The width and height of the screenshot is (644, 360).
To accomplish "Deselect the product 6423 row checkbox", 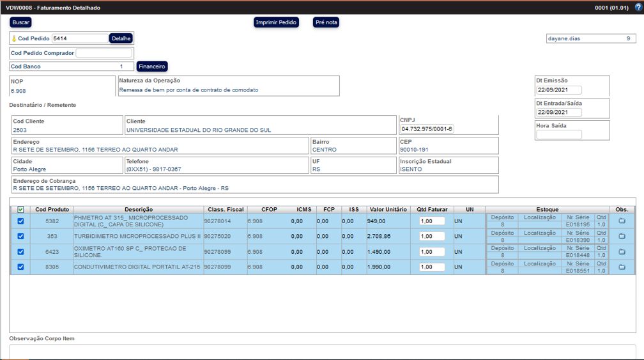I will coord(21,252).
